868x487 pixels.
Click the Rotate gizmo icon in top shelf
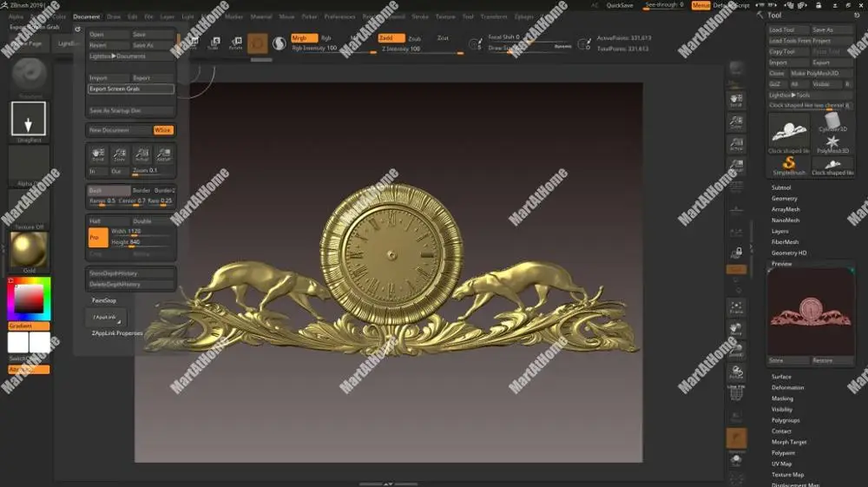(236, 43)
